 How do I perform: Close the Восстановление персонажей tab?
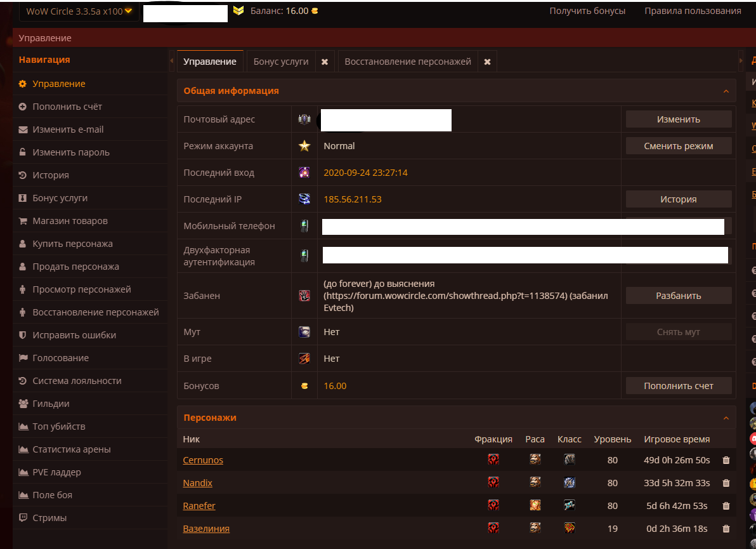[487, 62]
